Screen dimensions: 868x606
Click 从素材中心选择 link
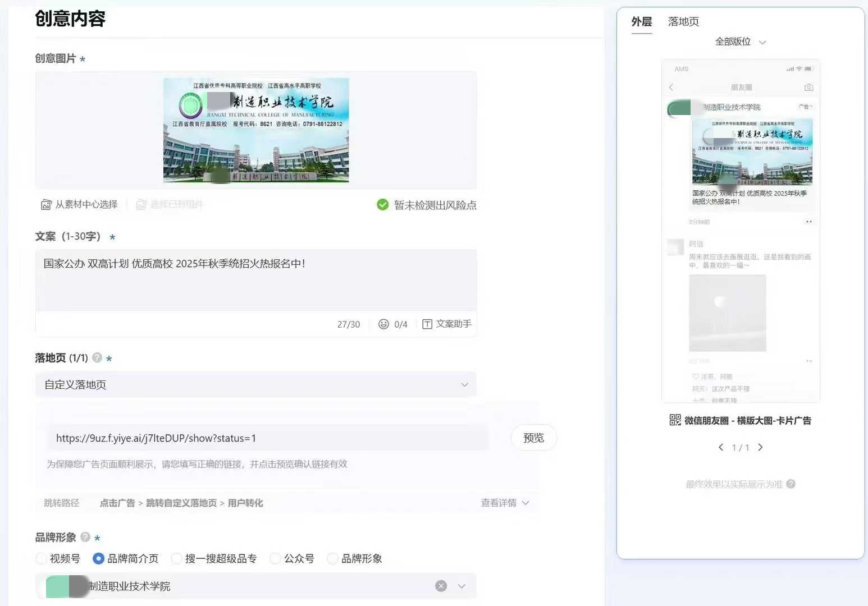(x=86, y=204)
